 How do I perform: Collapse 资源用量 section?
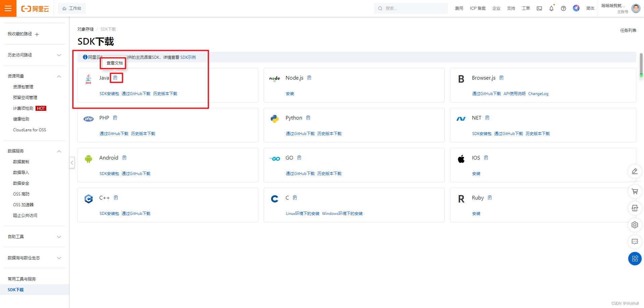coord(59,76)
